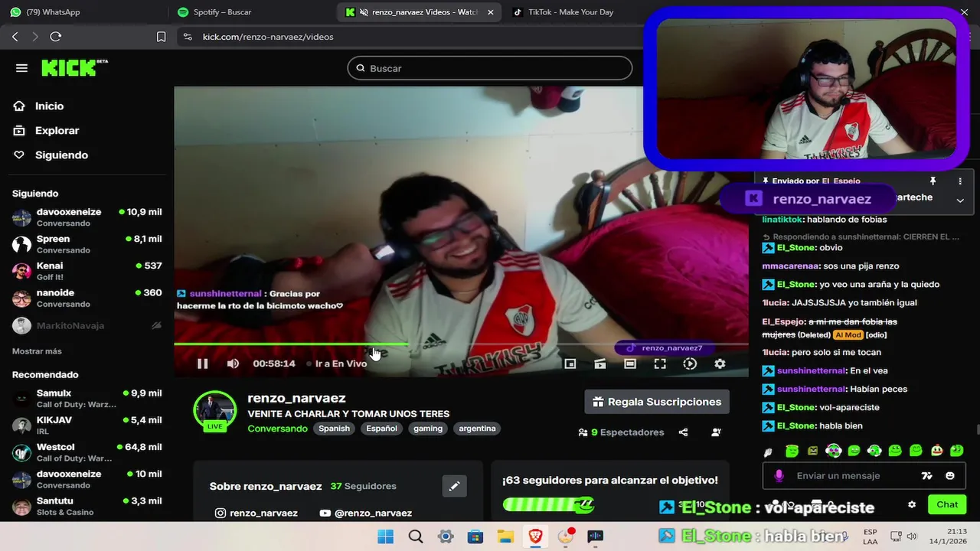
Task: Enable mini player mode in video controls
Action: (570, 364)
